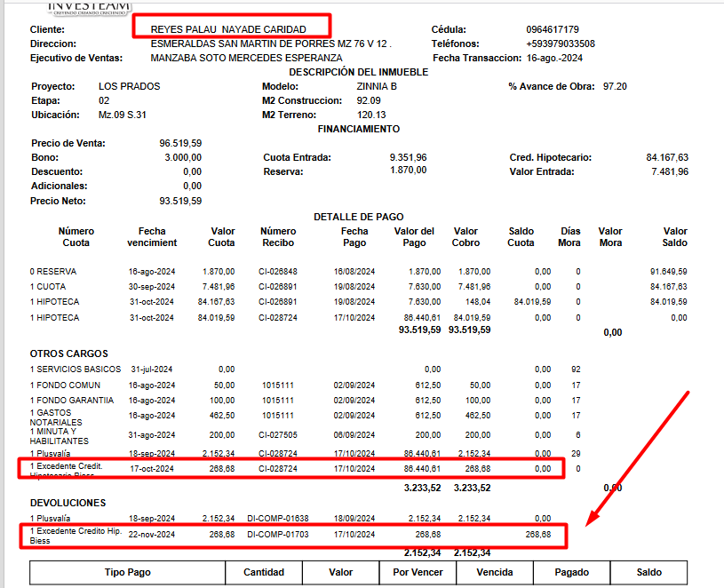Click the DETALLE DE PAGO heading
The width and height of the screenshot is (724, 588).
click(358, 217)
